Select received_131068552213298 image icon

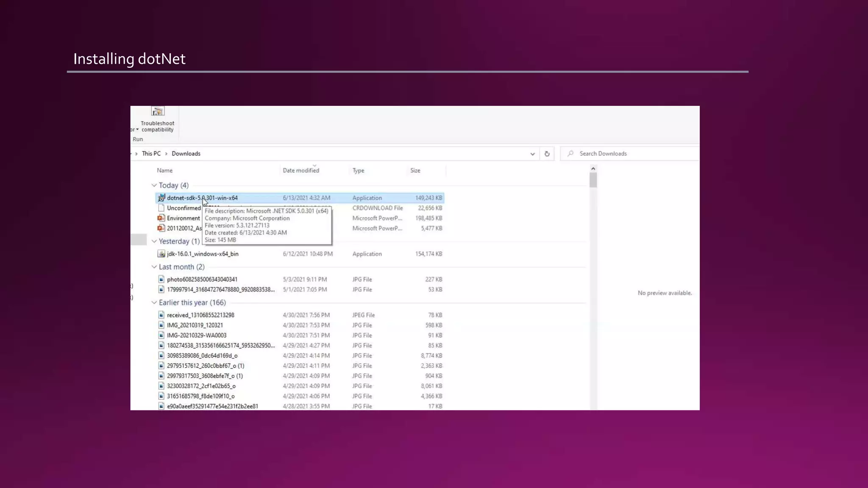click(x=161, y=315)
